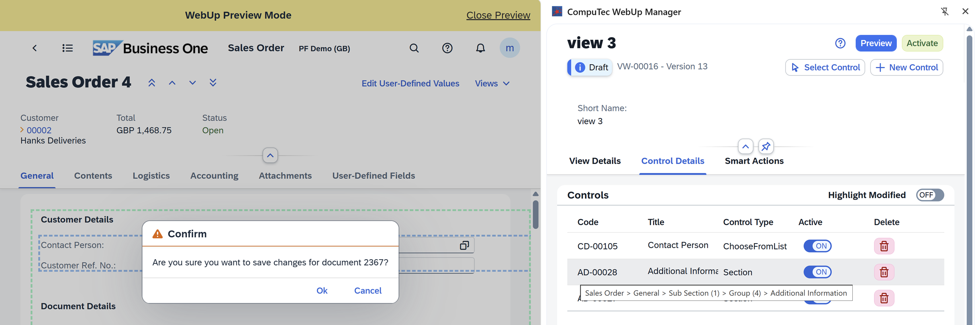Open customer 00002 link
The width and height of the screenshot is (980, 325).
pyautogui.click(x=39, y=130)
